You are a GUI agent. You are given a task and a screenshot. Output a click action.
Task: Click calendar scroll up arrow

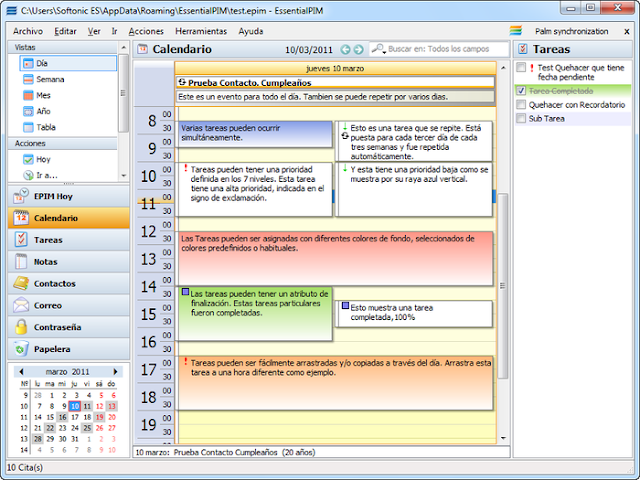click(x=503, y=68)
